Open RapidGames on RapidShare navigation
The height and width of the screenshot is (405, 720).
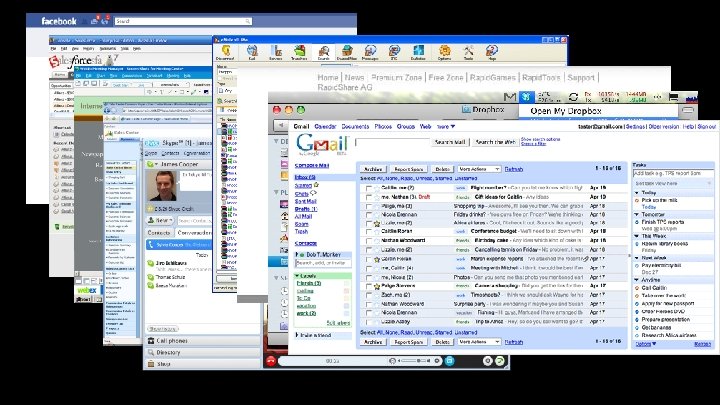tap(493, 78)
